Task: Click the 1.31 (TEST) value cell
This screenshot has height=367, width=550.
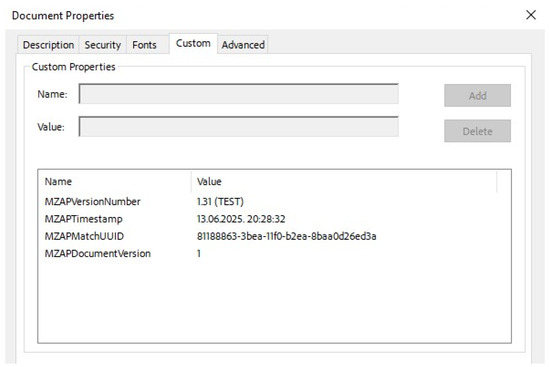Action: [220, 201]
